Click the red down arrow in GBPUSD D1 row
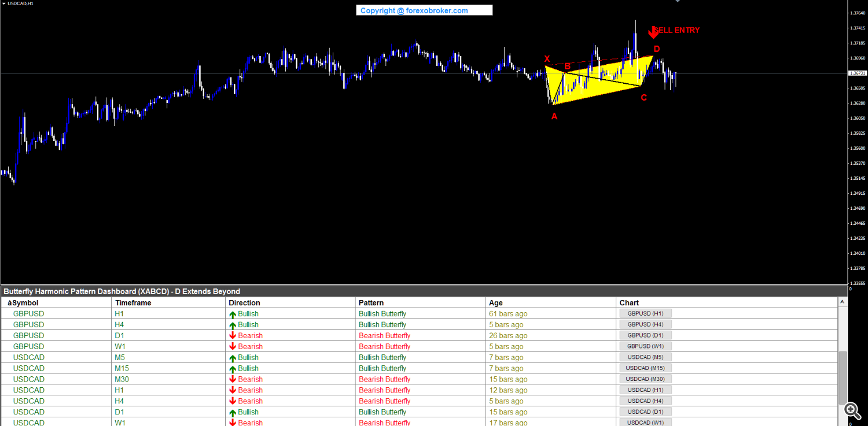 (233, 336)
